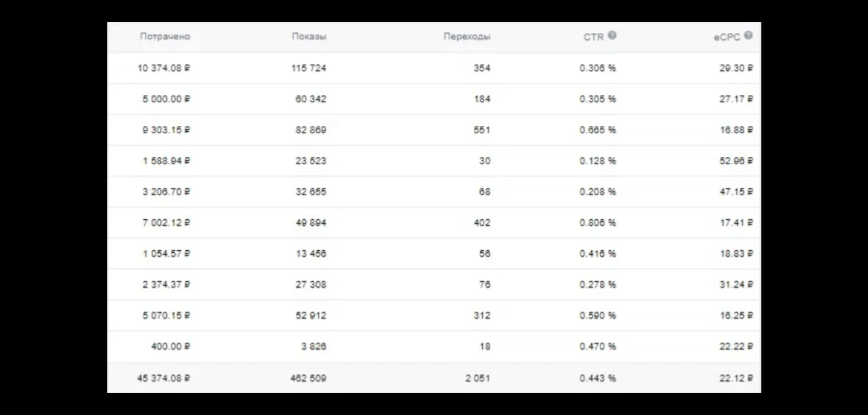Sort by the Переходы column header
This screenshot has width=868, height=415.
[x=467, y=37]
